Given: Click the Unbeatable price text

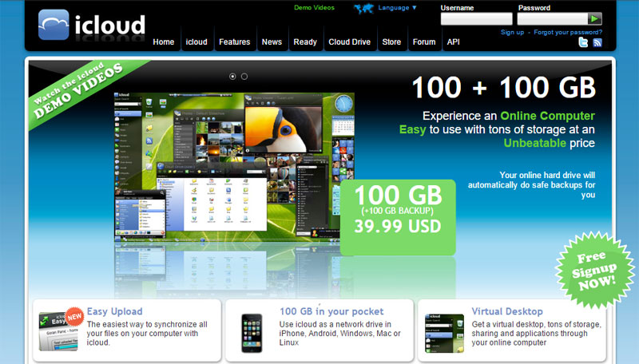Looking at the screenshot, I should click(x=549, y=143).
